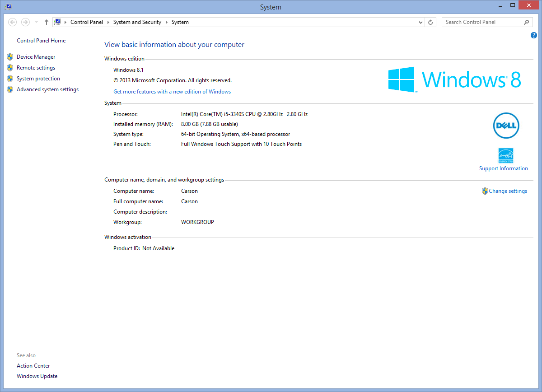This screenshot has width=542, height=392.
Task: Click the System window title bar icon
Action: pyautogui.click(x=8, y=7)
